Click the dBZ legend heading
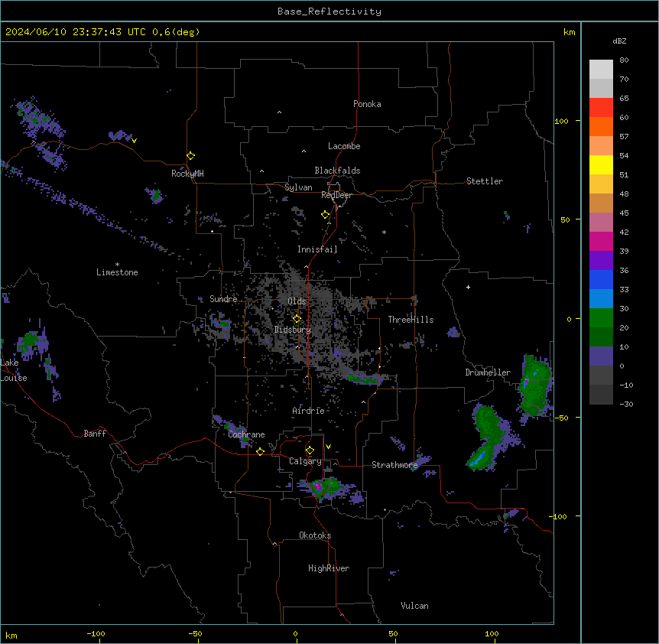This screenshot has width=659, height=644. (x=619, y=41)
